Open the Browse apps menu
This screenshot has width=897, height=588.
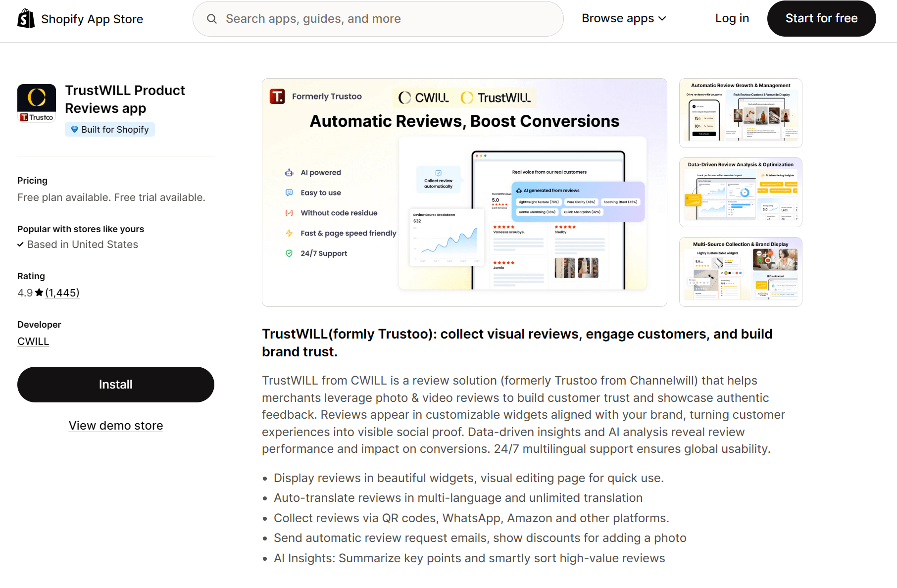[618, 18]
